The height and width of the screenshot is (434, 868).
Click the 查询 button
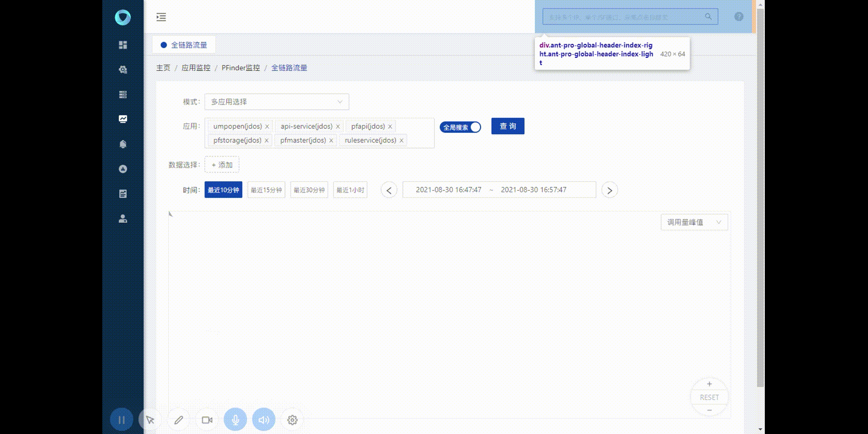tap(508, 126)
